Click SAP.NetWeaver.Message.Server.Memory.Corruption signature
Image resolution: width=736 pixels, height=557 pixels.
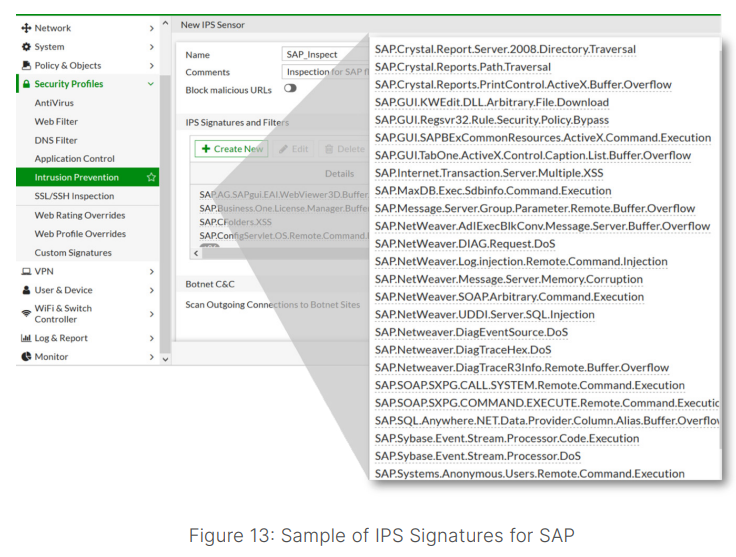tap(508, 279)
